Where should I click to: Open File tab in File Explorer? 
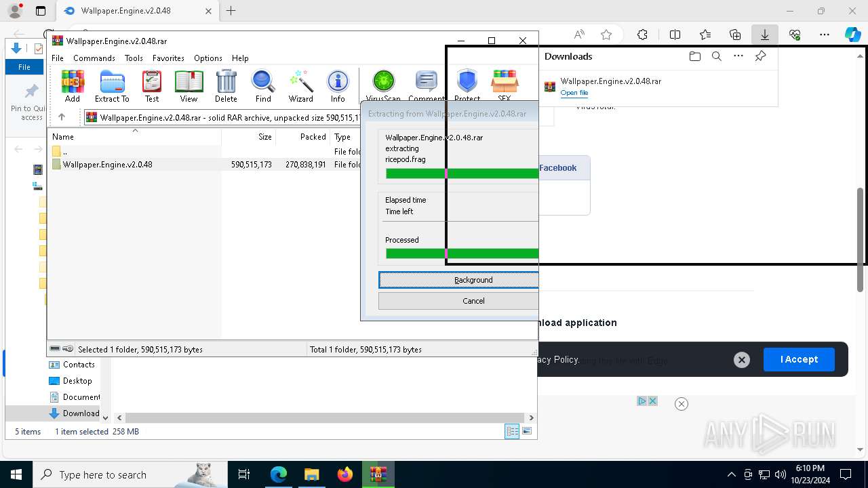(24, 67)
